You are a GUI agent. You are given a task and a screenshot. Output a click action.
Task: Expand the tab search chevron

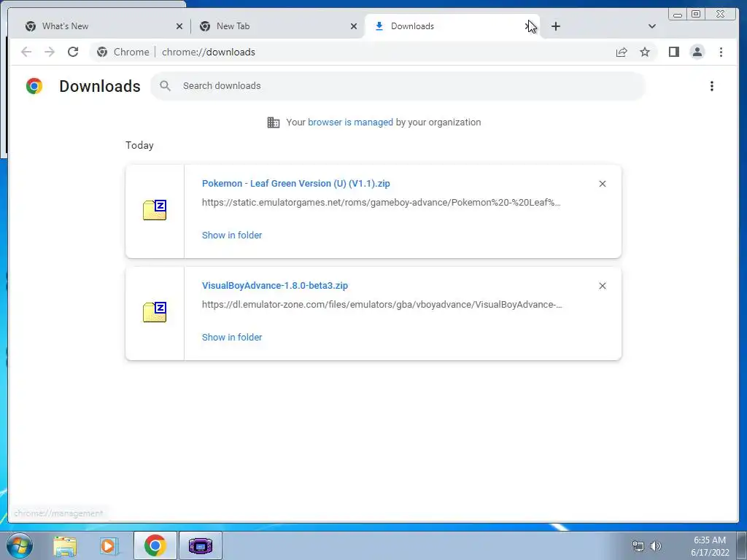(652, 26)
